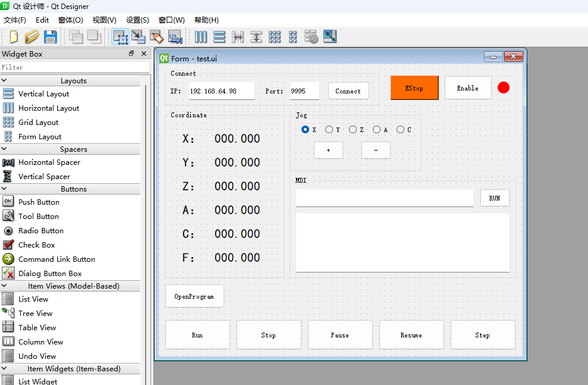Click the New Form toolbar icon
The image size is (588, 385).
(13, 37)
